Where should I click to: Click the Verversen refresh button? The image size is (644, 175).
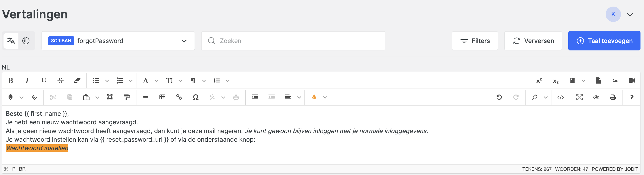coord(533,41)
